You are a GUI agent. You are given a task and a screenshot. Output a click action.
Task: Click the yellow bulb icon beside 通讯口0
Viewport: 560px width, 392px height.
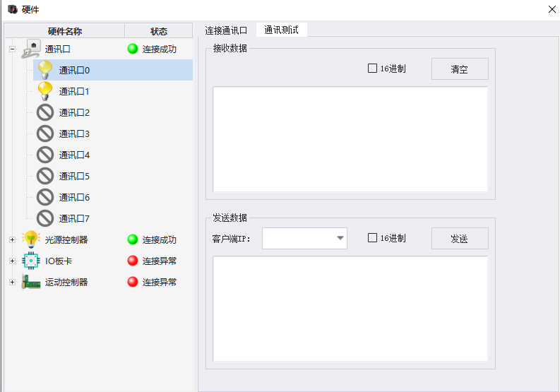(x=45, y=70)
